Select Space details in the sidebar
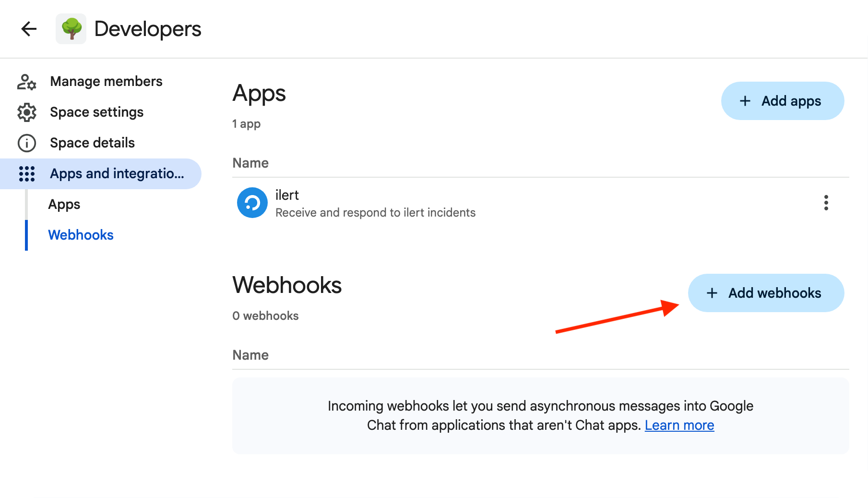Viewport: 868px width, 498px height. pyautogui.click(x=92, y=143)
